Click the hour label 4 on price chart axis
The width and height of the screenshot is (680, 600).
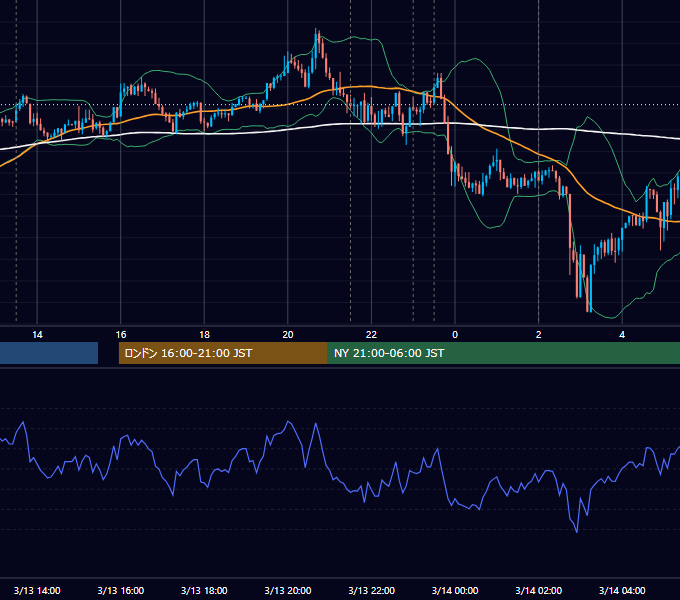(622, 335)
